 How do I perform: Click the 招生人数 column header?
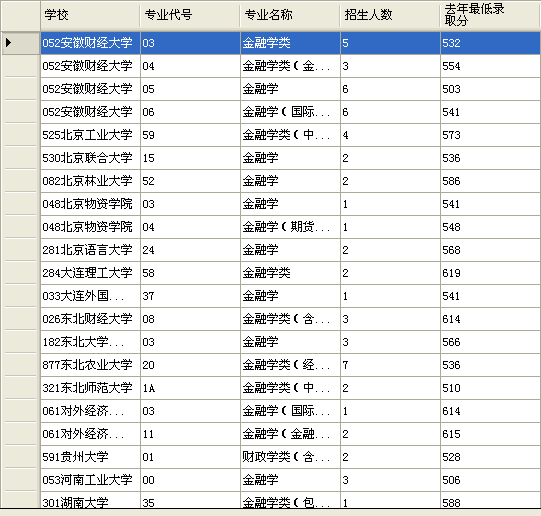click(x=390, y=15)
